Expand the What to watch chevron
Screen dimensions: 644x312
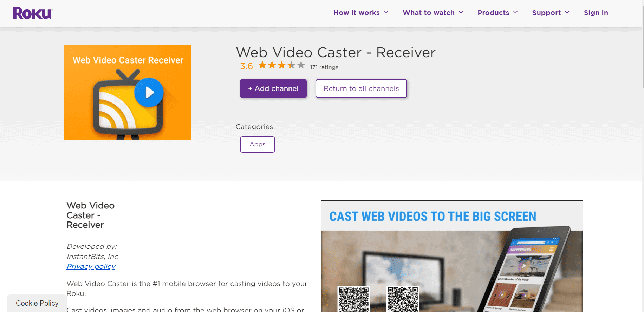tap(461, 12)
